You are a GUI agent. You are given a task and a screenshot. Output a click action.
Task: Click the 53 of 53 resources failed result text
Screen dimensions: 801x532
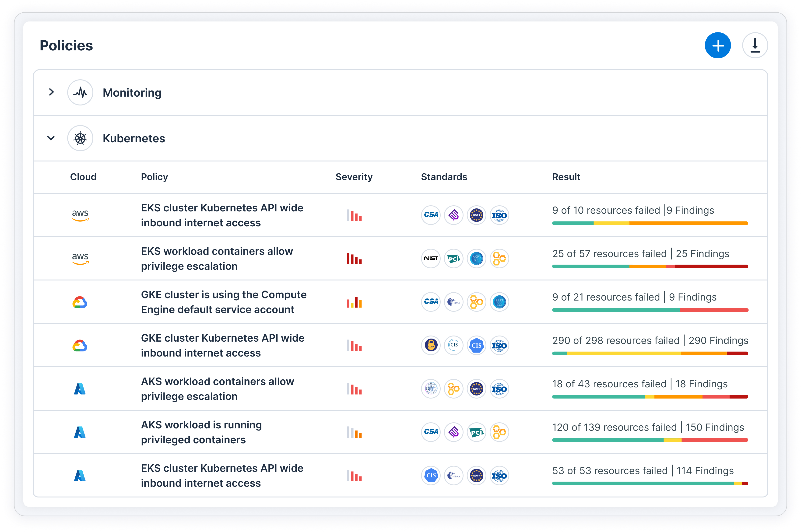click(610, 471)
